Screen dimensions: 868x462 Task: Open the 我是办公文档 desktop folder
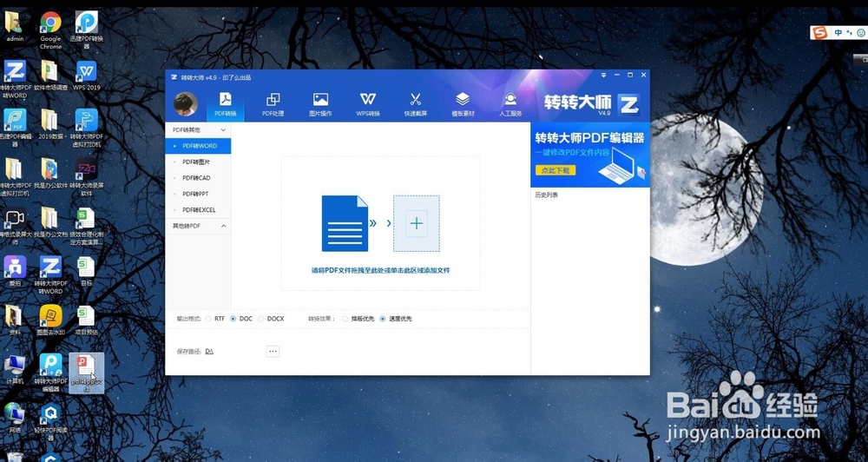tap(50, 221)
